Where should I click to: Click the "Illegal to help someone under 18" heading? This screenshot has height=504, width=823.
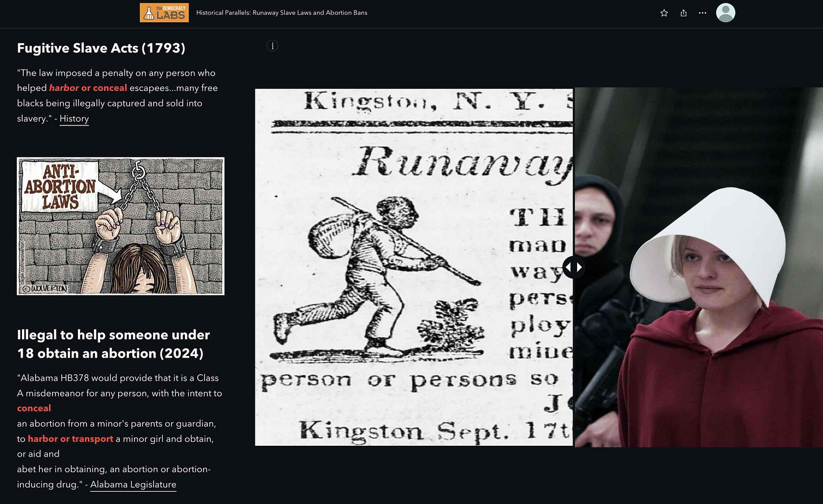[113, 344]
